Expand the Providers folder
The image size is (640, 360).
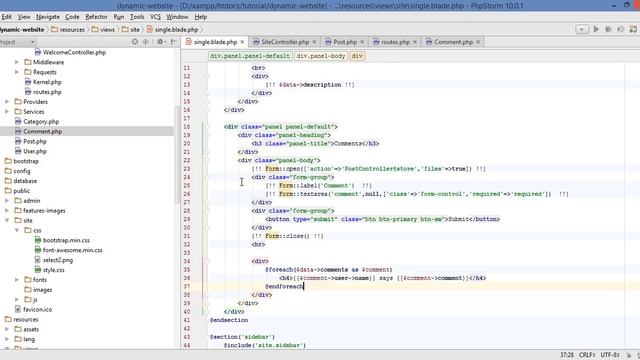(7, 102)
